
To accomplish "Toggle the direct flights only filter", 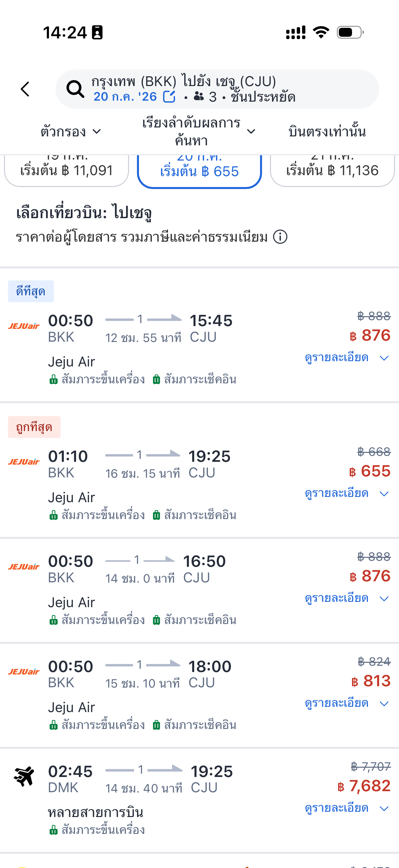I will (327, 131).
